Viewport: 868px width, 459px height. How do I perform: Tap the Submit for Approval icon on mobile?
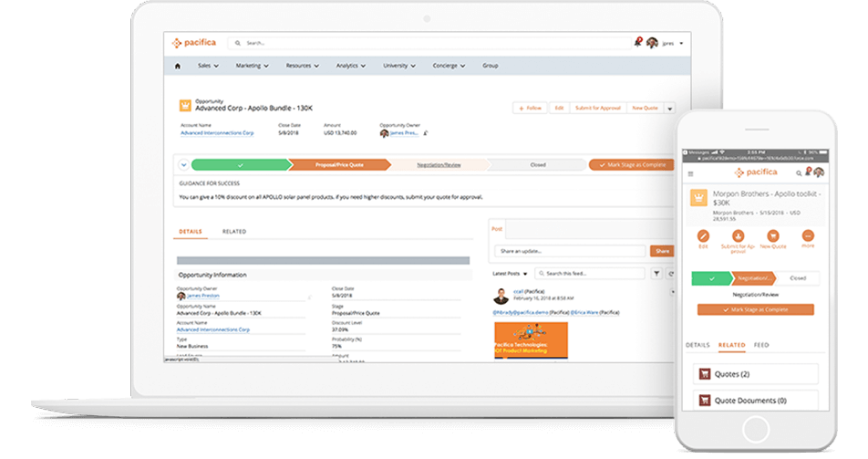click(738, 235)
